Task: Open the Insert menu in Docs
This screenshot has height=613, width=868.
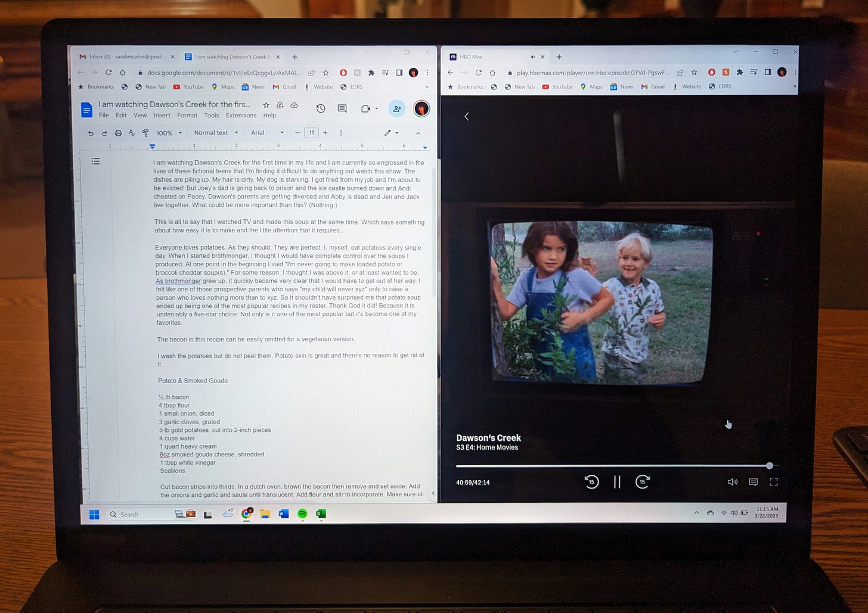Action: (162, 116)
